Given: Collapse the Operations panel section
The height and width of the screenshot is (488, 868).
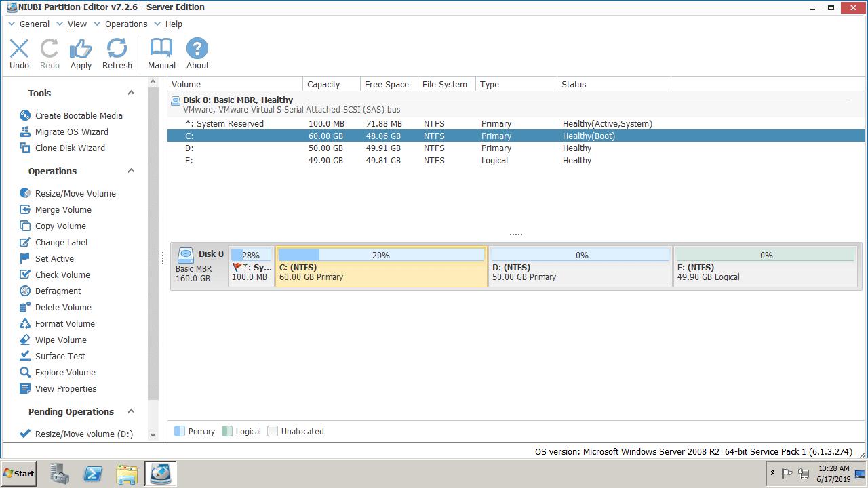Looking at the screenshot, I should click(x=132, y=171).
